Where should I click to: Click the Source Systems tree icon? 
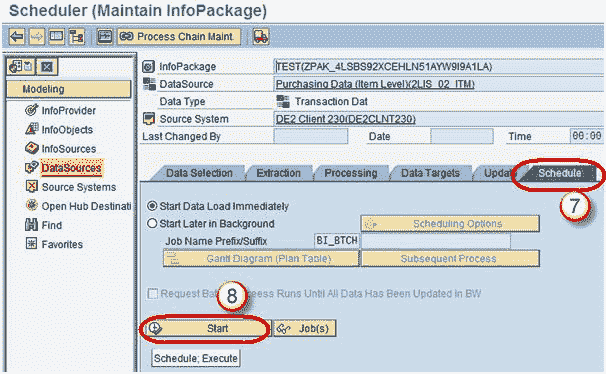coord(31,187)
